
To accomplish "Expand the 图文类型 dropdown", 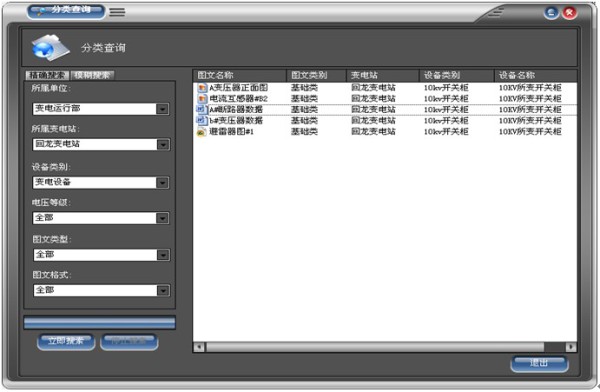I will coord(163,255).
